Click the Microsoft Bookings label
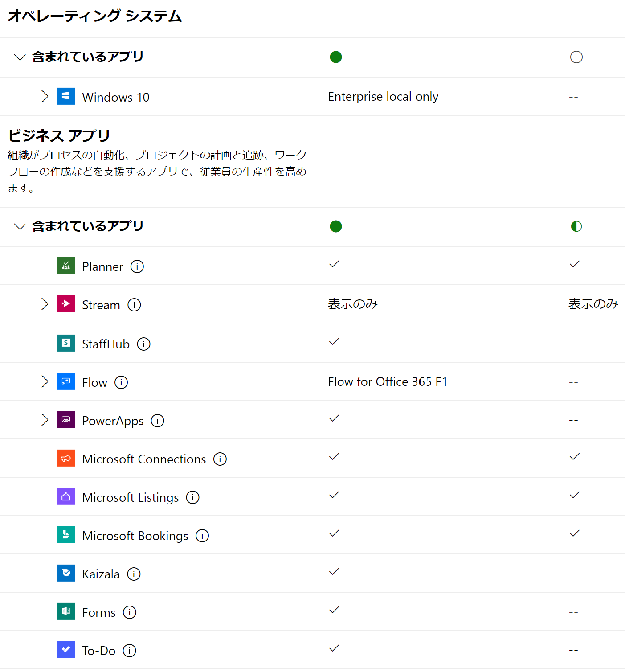625x672 pixels. tap(135, 536)
